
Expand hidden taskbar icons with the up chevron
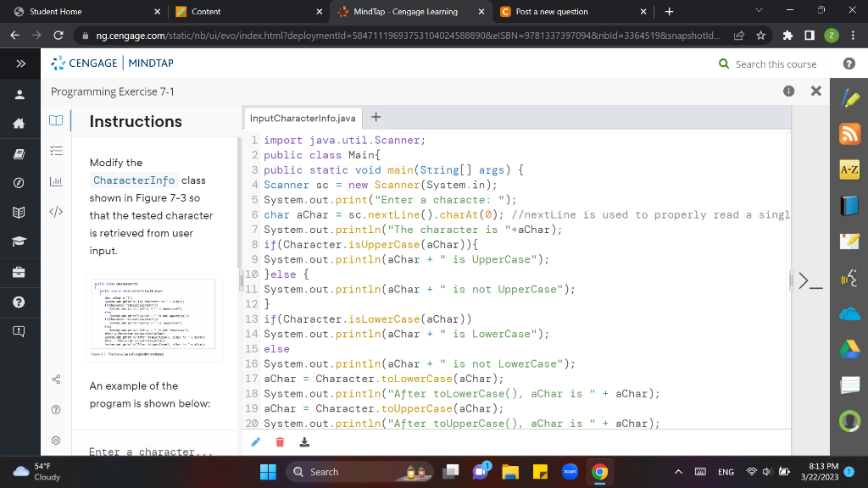pyautogui.click(x=679, y=472)
